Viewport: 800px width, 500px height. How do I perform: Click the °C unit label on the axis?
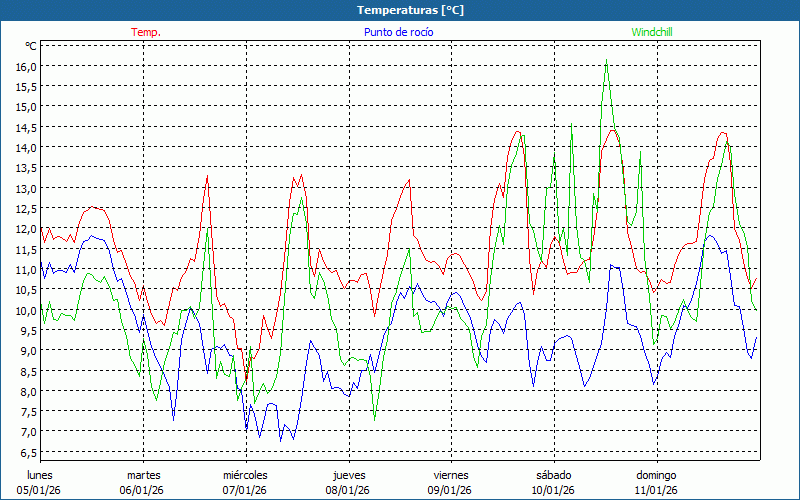[x=30, y=46]
